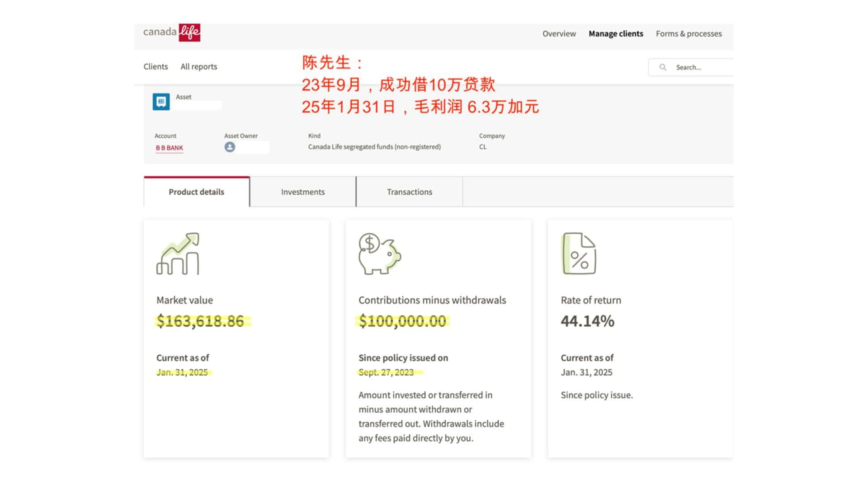Click Jan. 31, 2025 under Market value
The height and width of the screenshot is (488, 868).
tap(182, 372)
